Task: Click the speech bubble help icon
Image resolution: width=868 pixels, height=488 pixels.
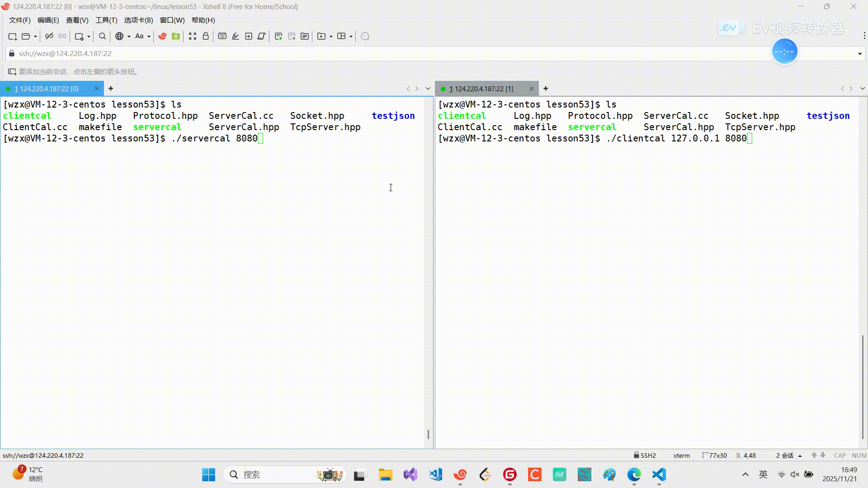Action: tap(365, 36)
